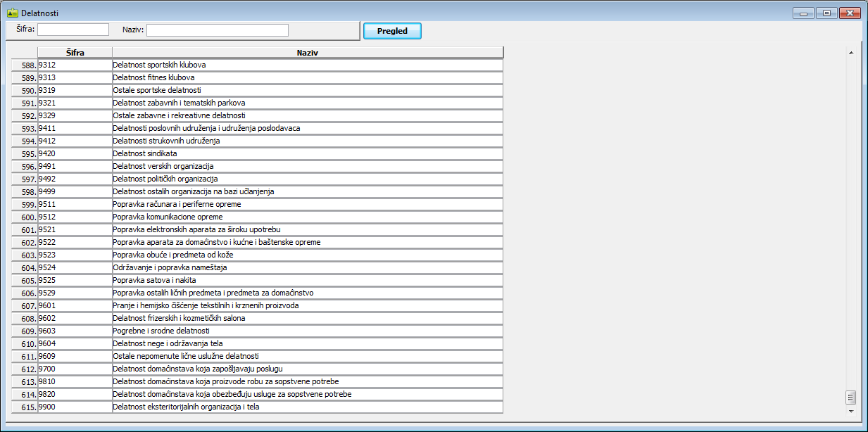Click the Delatnosti window title icon

click(12, 13)
